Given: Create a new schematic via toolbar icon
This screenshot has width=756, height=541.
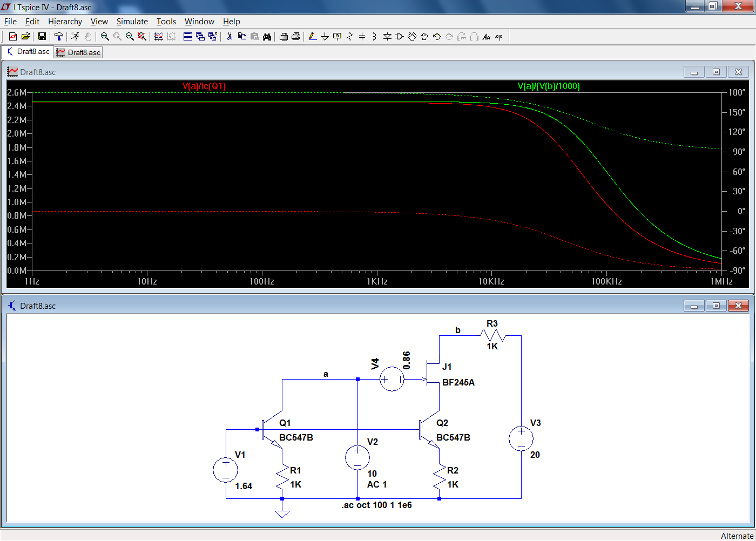Looking at the screenshot, I should coord(13,36).
